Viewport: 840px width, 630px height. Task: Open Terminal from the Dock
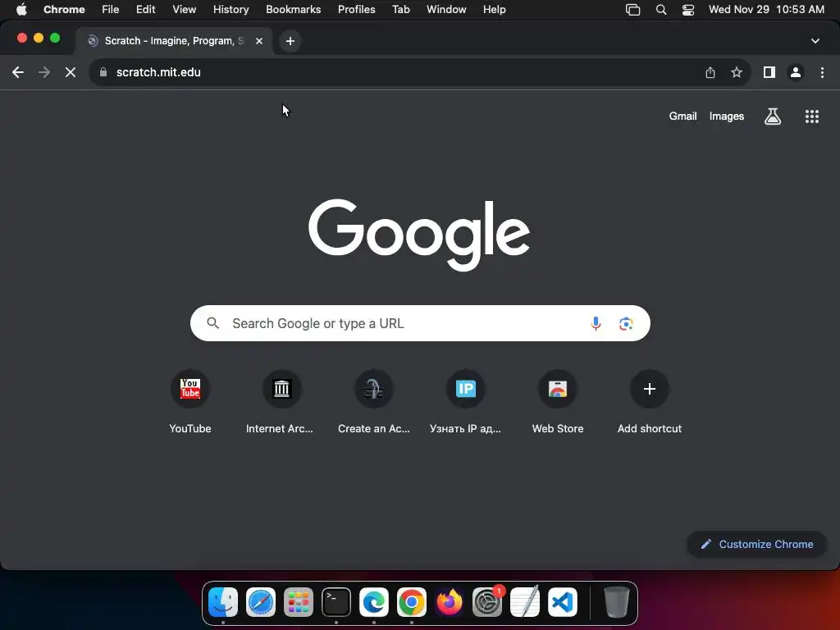(x=336, y=602)
